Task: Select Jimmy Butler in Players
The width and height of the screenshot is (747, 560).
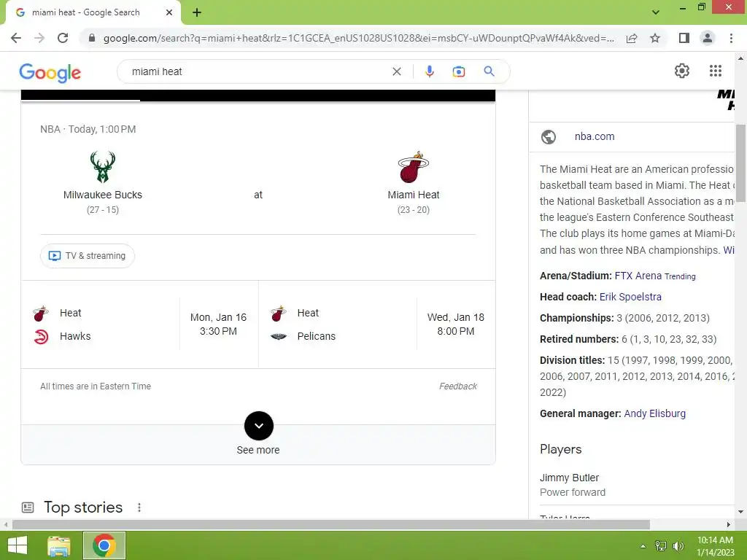Action: [x=569, y=478]
